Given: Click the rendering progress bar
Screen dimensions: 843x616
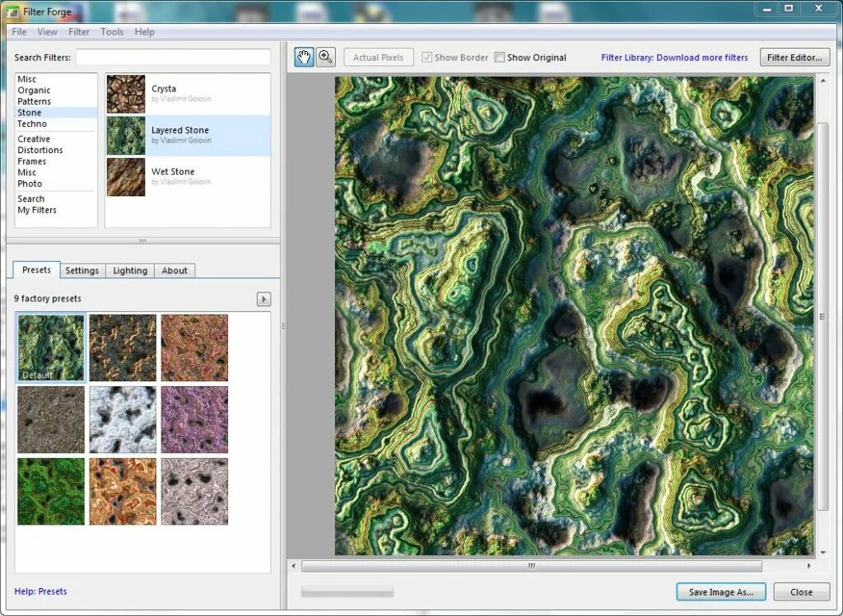Looking at the screenshot, I should pyautogui.click(x=347, y=592).
